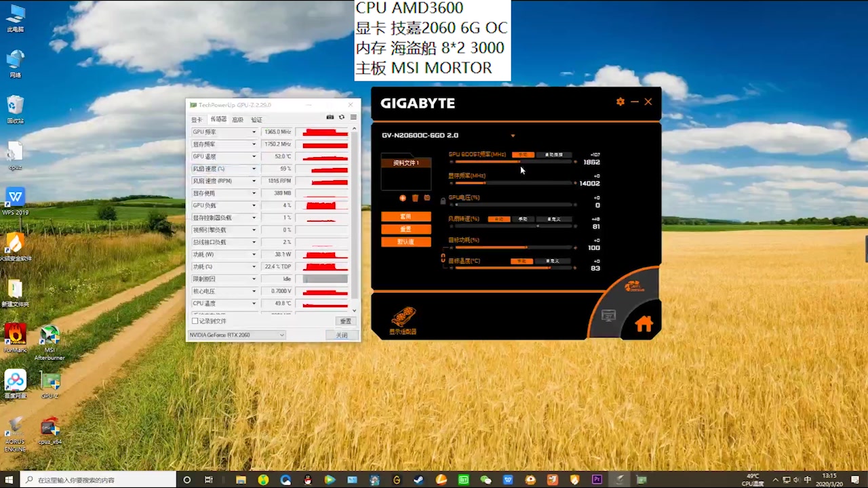Image resolution: width=868 pixels, height=488 pixels.
Task: Open Premiere Pro from the taskbar
Action: 597,480
